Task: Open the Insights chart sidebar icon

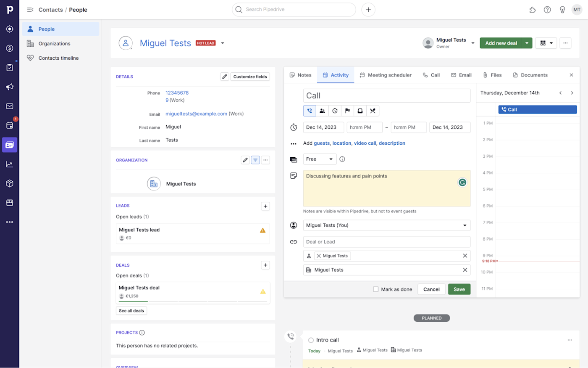Action: point(10,164)
